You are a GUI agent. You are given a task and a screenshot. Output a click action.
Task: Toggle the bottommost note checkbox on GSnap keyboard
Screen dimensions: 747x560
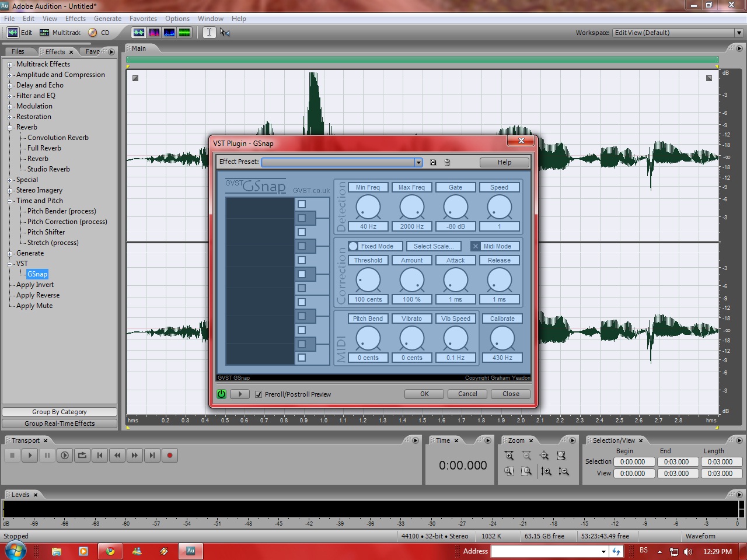(302, 358)
